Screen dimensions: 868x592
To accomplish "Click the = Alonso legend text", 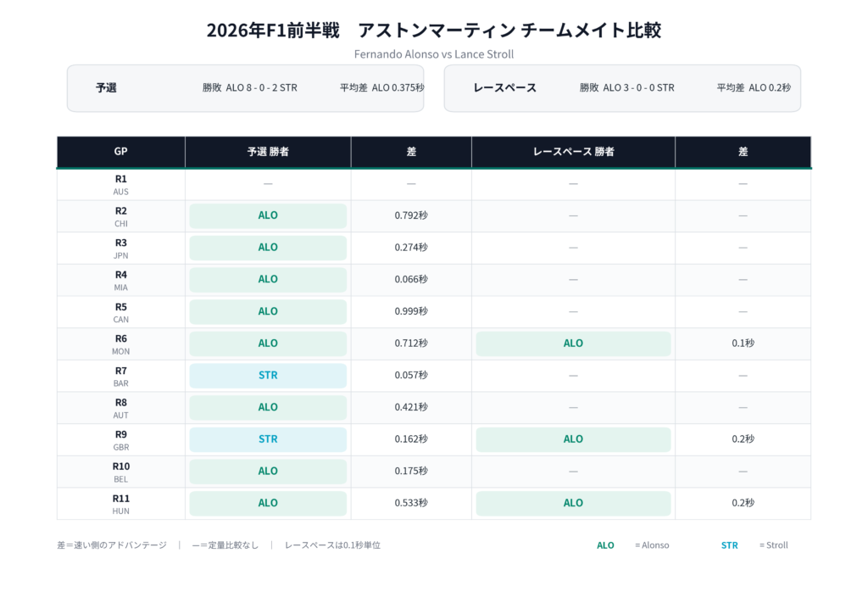I will pos(652,545).
